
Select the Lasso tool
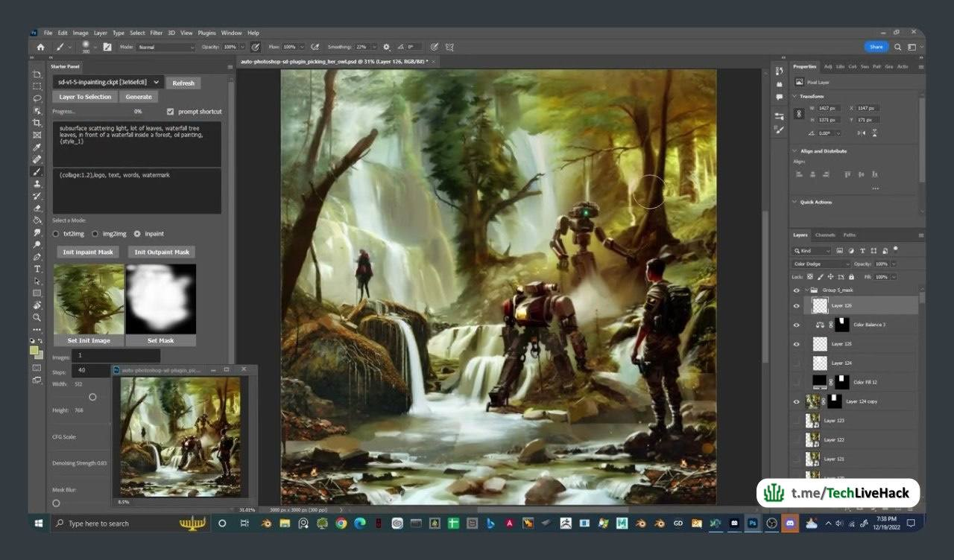click(x=37, y=98)
